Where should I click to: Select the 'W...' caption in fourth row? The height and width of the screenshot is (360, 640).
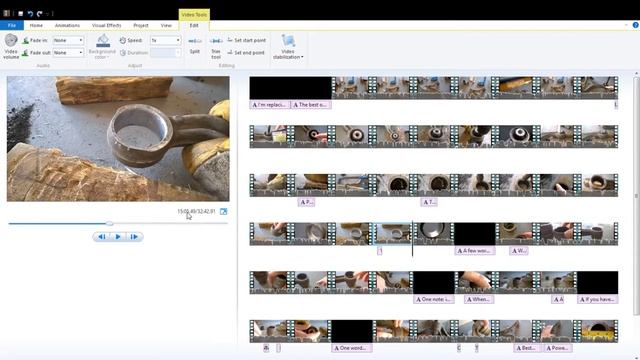pos(519,251)
